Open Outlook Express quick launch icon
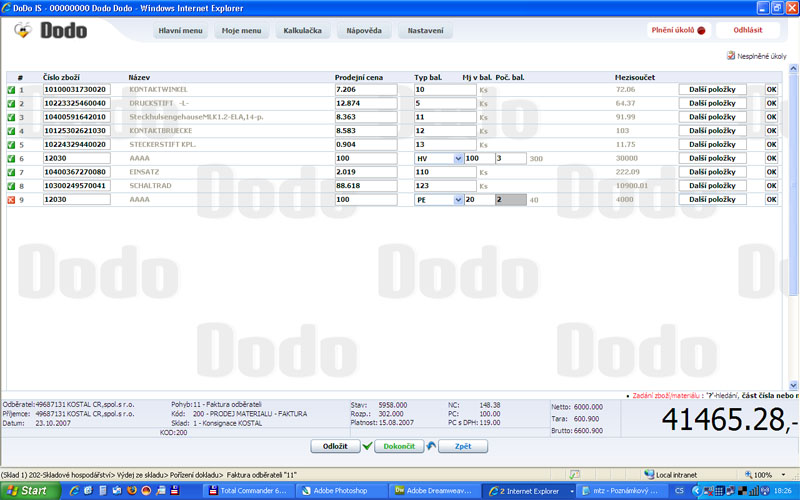The image size is (800, 500). [117, 490]
